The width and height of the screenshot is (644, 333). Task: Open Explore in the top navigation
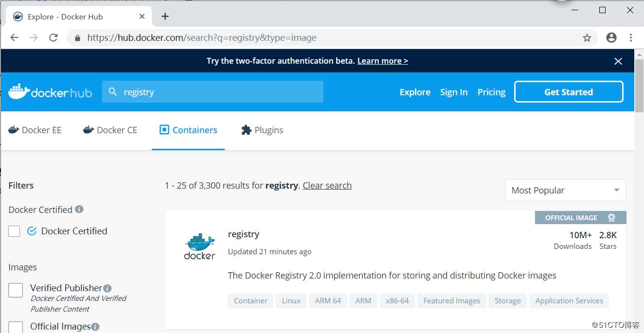(x=415, y=92)
